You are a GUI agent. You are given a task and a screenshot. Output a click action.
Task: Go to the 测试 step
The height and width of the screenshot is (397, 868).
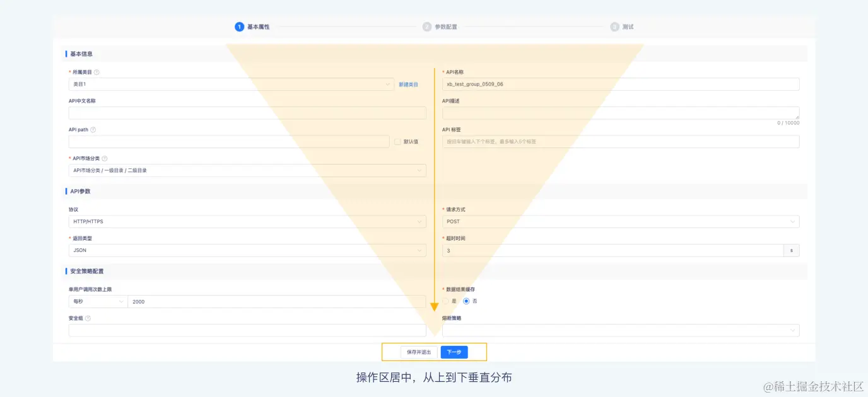(629, 26)
